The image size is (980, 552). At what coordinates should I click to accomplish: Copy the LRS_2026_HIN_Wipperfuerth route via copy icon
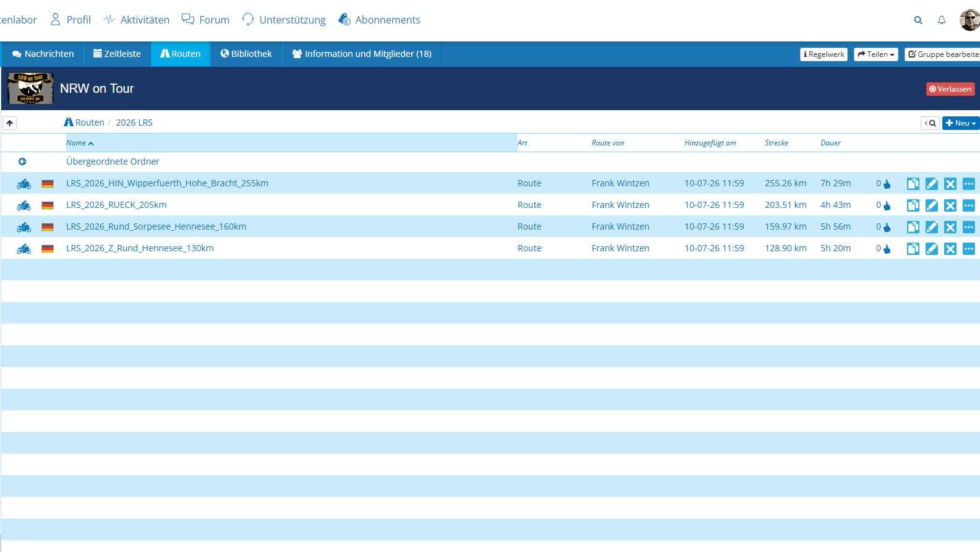tap(913, 184)
